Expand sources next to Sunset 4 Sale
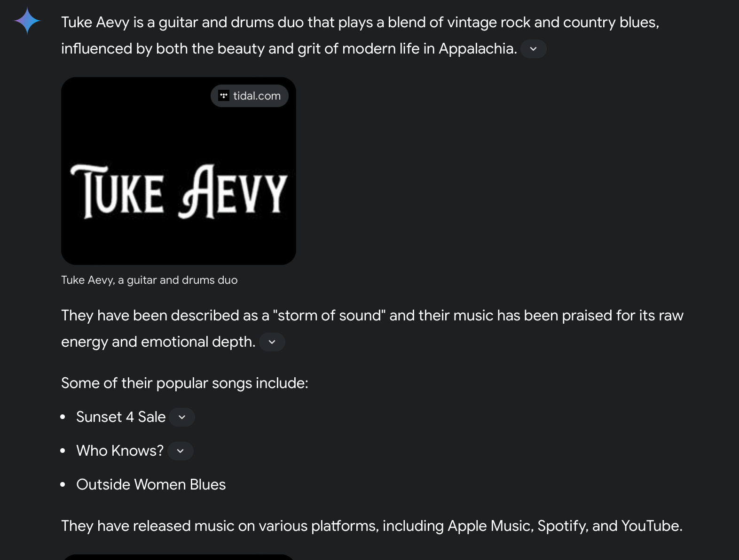 [x=182, y=417]
